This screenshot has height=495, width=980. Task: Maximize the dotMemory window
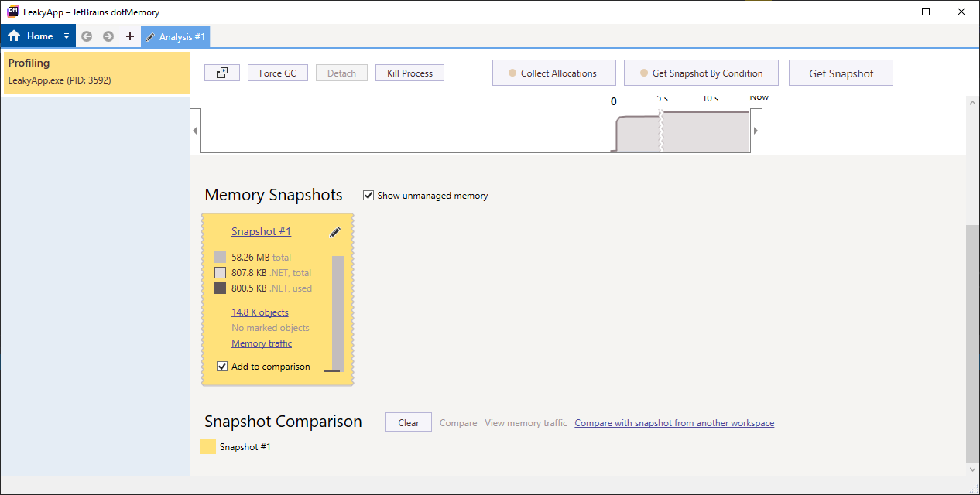(x=926, y=12)
